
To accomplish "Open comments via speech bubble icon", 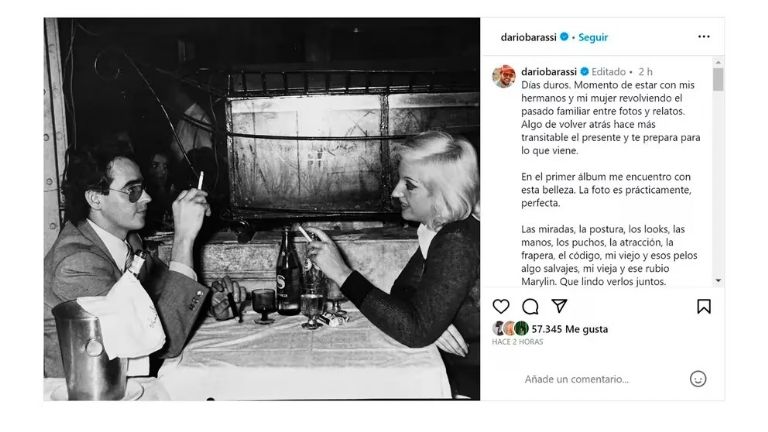I will click(x=530, y=307).
